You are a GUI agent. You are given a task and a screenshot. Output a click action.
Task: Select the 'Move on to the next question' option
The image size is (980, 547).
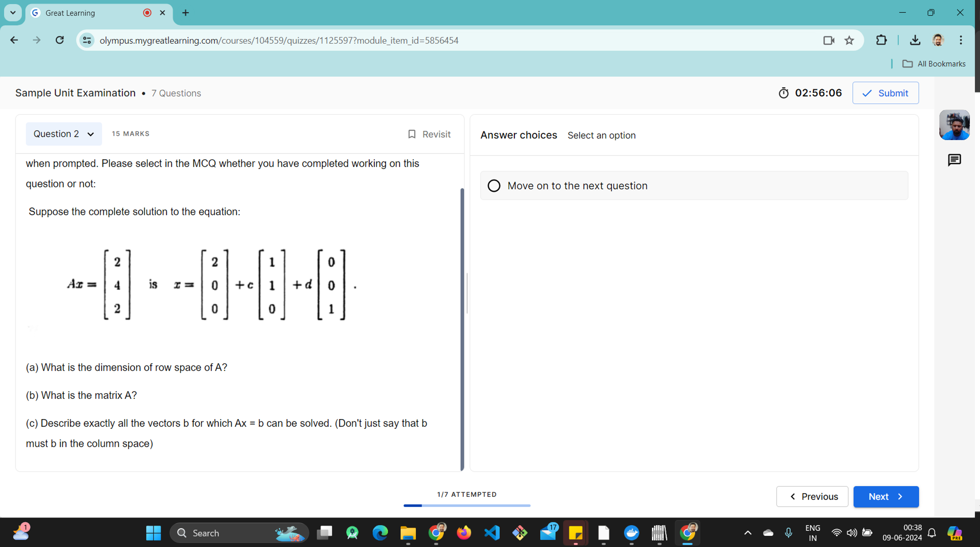point(494,185)
